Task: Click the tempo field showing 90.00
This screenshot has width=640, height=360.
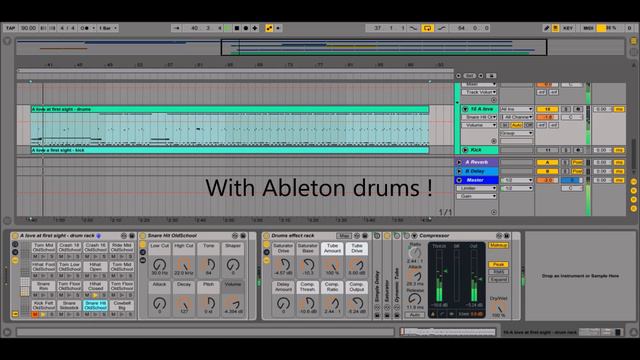Action: coord(28,28)
